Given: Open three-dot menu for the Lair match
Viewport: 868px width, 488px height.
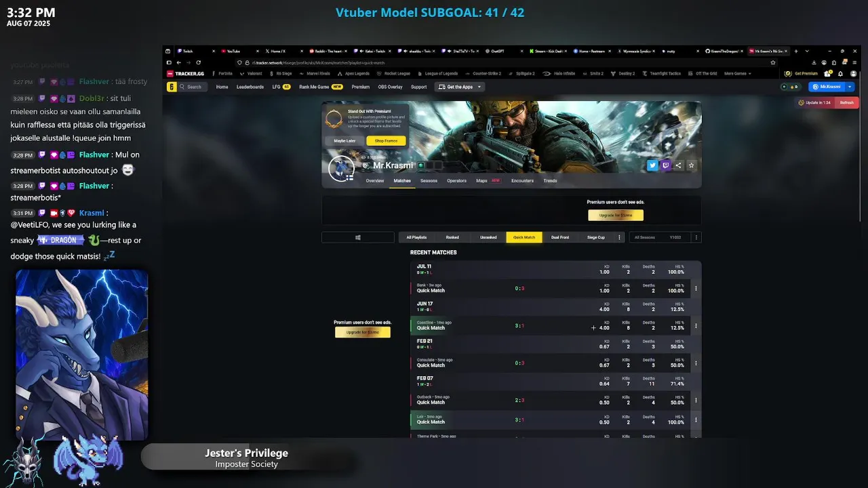Looking at the screenshot, I should coord(696,419).
